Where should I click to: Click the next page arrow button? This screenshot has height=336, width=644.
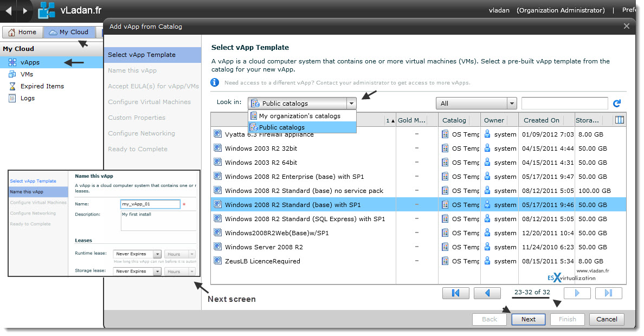[577, 293]
